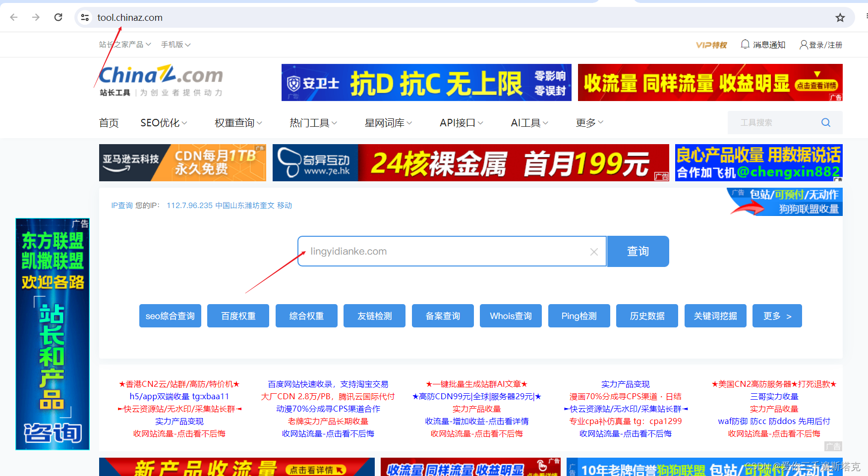Bookmark the page with the star icon
The image size is (868, 476).
pos(840,17)
